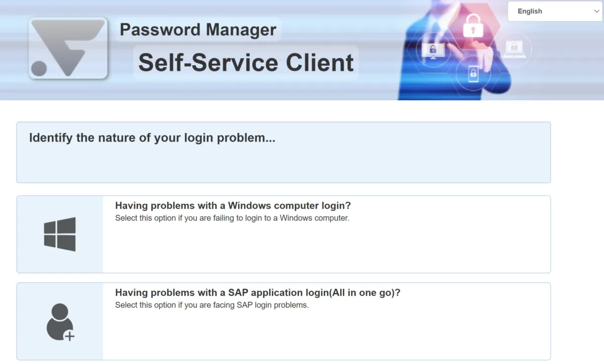Click the Password Manager logo icon
Image resolution: width=604 pixels, height=364 pixels.
(x=68, y=48)
